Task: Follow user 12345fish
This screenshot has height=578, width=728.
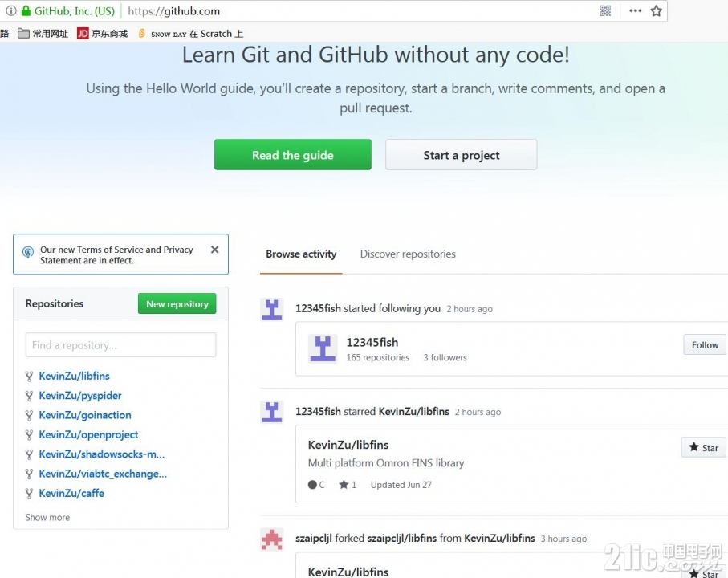Action: point(705,345)
